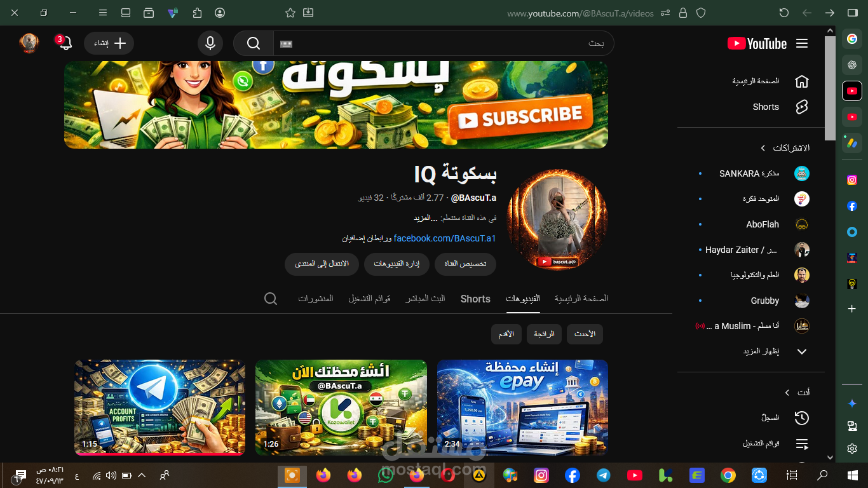Switch to the Shorts channel tab

[x=475, y=299]
